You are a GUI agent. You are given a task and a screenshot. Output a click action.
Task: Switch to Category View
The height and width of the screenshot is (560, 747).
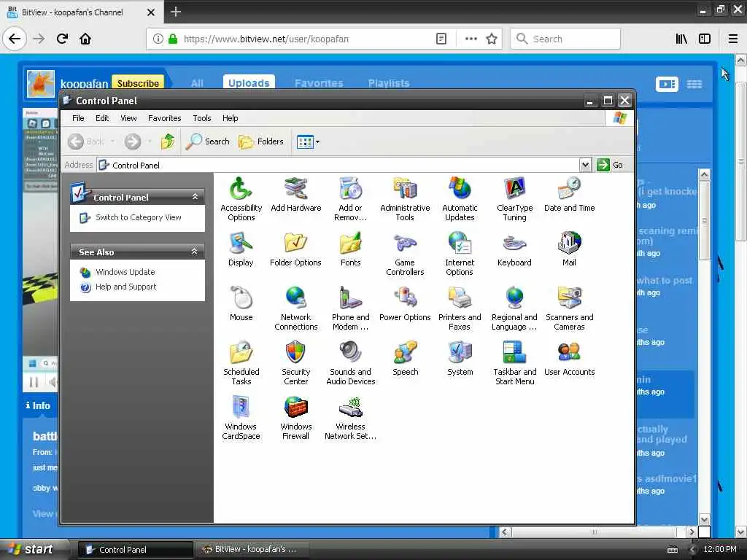[x=138, y=217]
